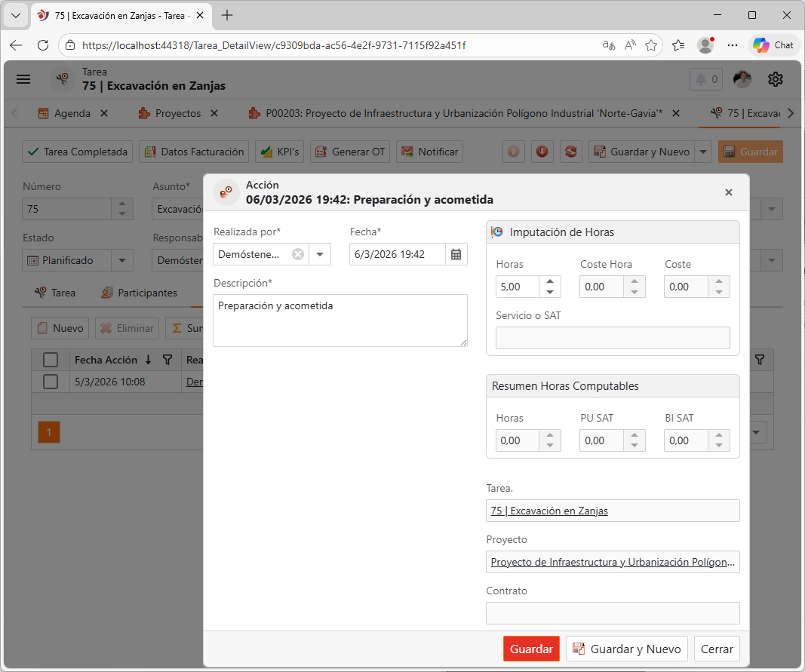Clear the Realizada por value

pyautogui.click(x=298, y=254)
